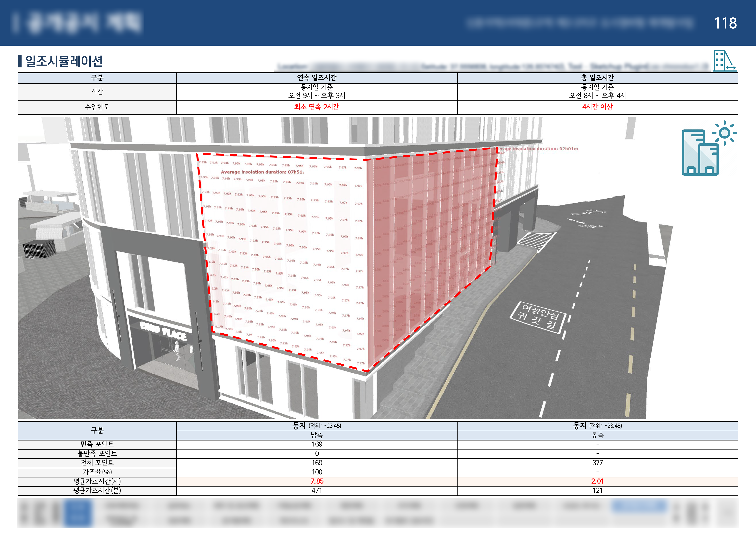Click the pedestrian figure at the entrance
The image size is (756, 534).
(177, 350)
